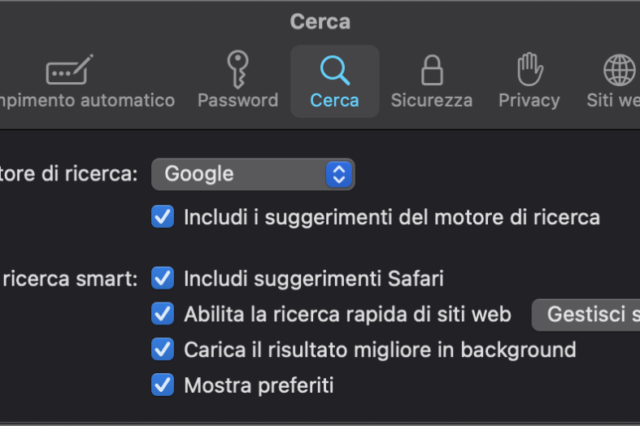
Task: Disable search engine suggestions checkbox
Action: coord(162,217)
